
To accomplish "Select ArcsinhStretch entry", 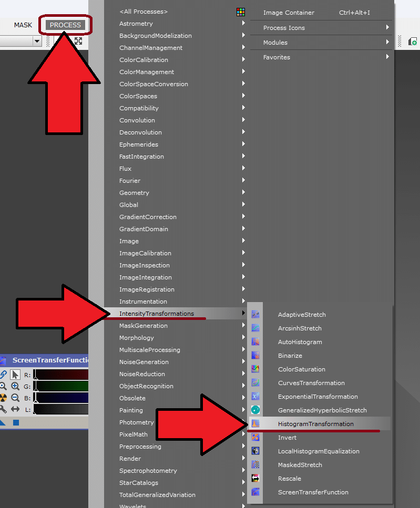I will pos(300,328).
